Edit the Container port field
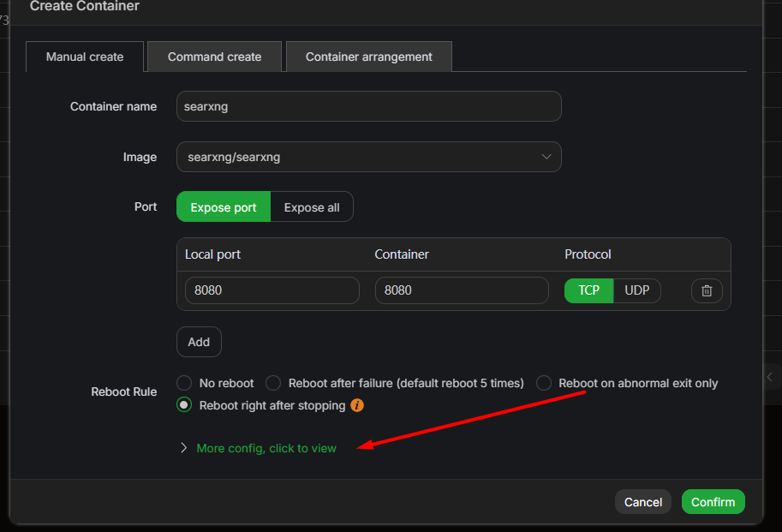 pyautogui.click(x=462, y=290)
